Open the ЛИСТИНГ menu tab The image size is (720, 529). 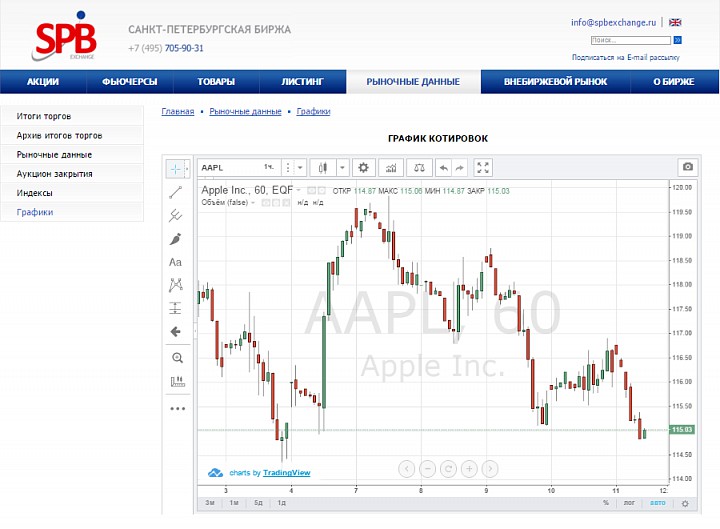(302, 82)
